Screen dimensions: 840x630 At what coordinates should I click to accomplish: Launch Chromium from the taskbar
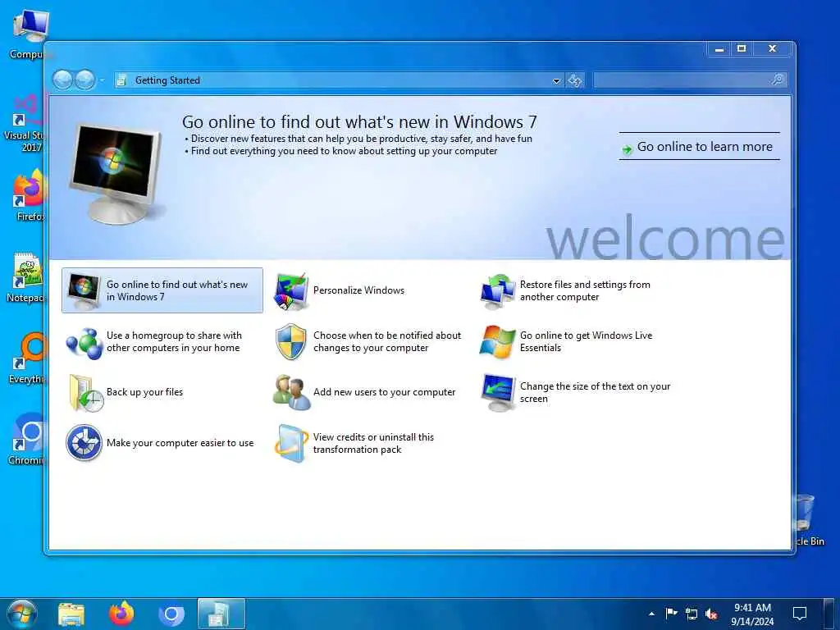click(171, 614)
